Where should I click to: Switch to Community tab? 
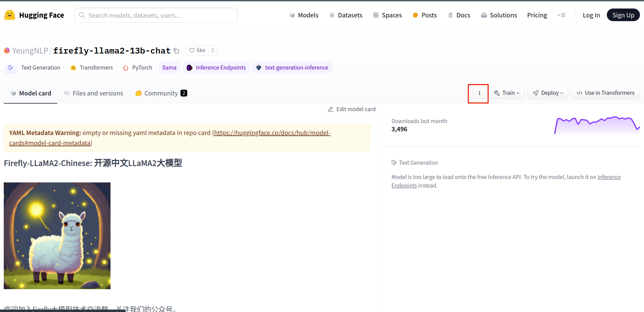(161, 93)
